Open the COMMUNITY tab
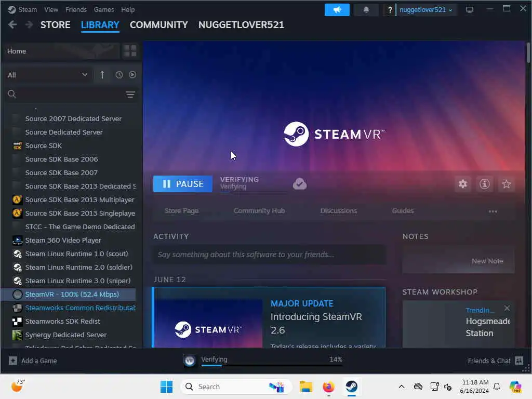The image size is (532, 399). click(x=159, y=25)
